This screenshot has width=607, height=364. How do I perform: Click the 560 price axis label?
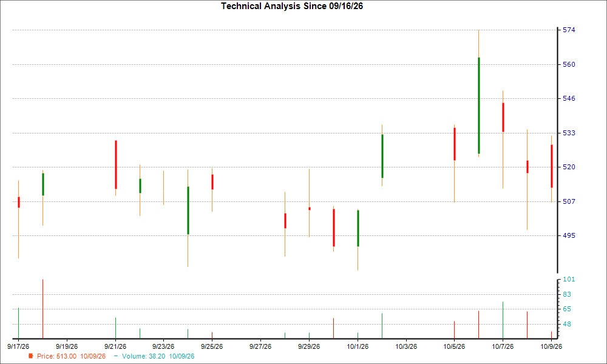coord(569,64)
